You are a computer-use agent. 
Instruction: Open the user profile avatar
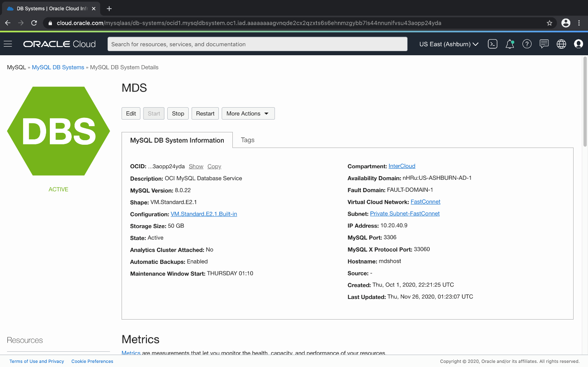(x=579, y=44)
